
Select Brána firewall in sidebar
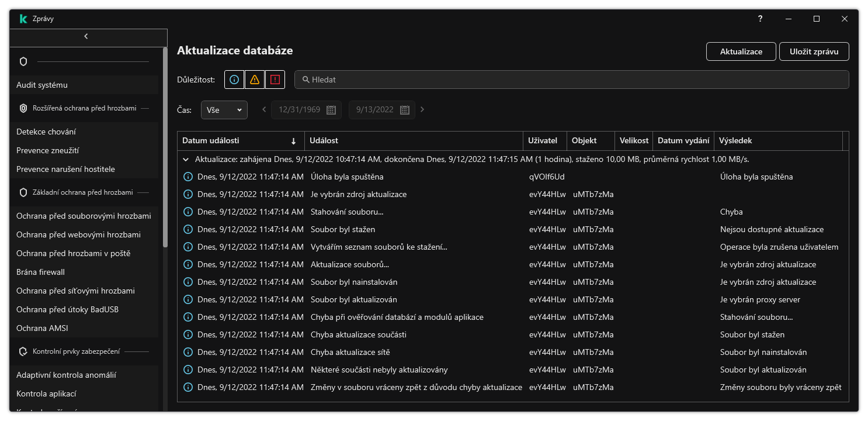click(x=40, y=272)
